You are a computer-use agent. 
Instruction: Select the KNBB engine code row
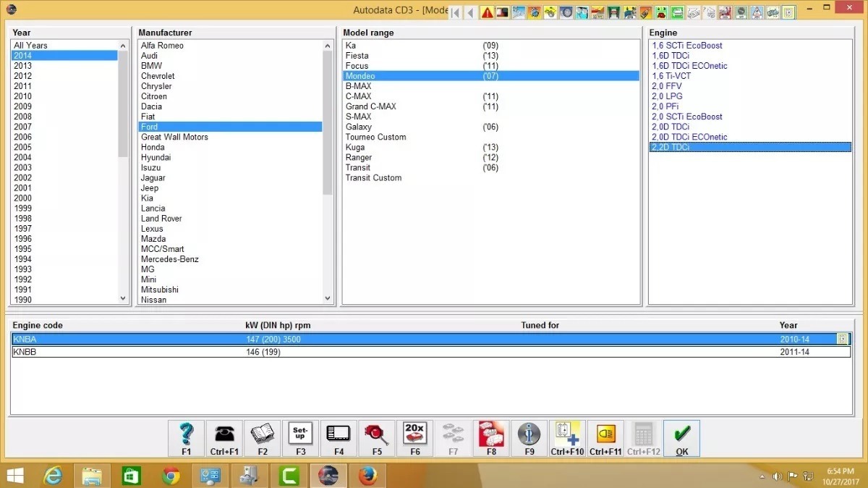tap(431, 352)
